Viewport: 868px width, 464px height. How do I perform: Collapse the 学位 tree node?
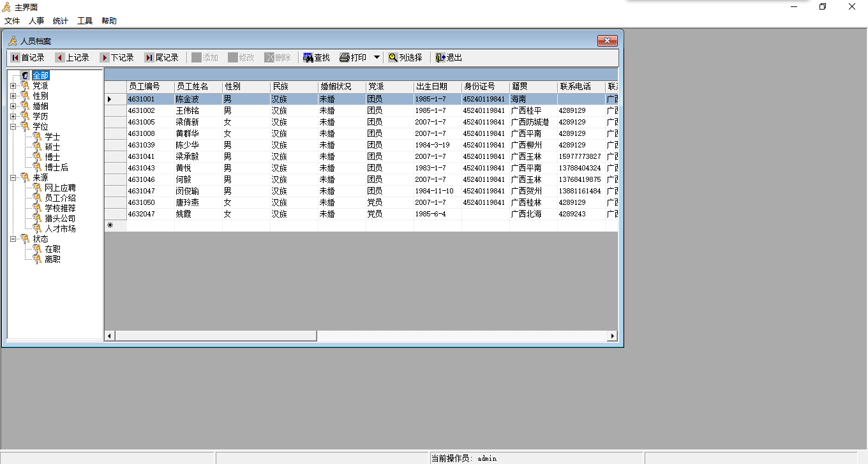pos(13,126)
